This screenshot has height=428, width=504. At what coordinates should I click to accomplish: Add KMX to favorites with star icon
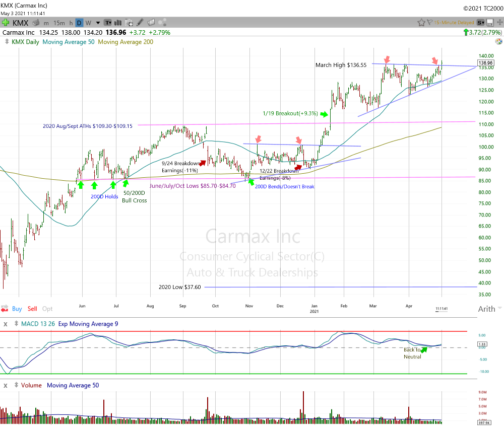(x=421, y=23)
